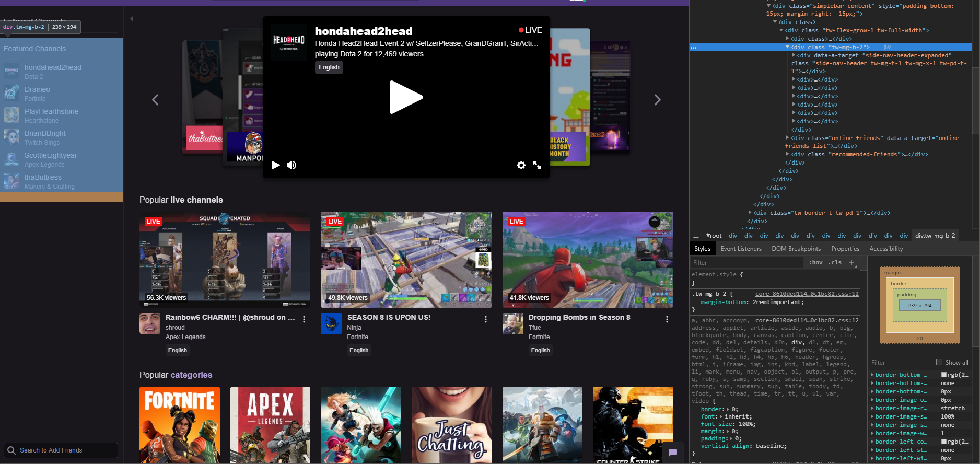The width and height of the screenshot is (980, 464).
Task: Open options menu for Ninja stream
Action: pyautogui.click(x=486, y=319)
